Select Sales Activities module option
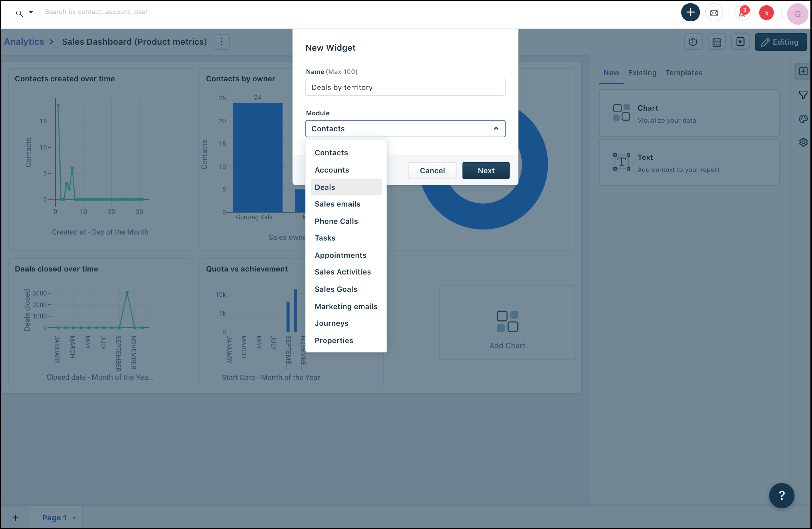812x529 pixels. point(346,272)
